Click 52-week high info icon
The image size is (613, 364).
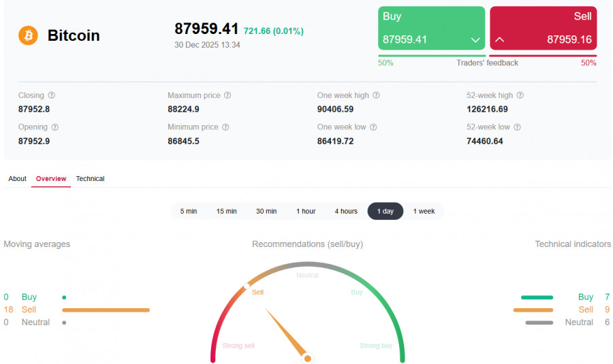pos(520,95)
